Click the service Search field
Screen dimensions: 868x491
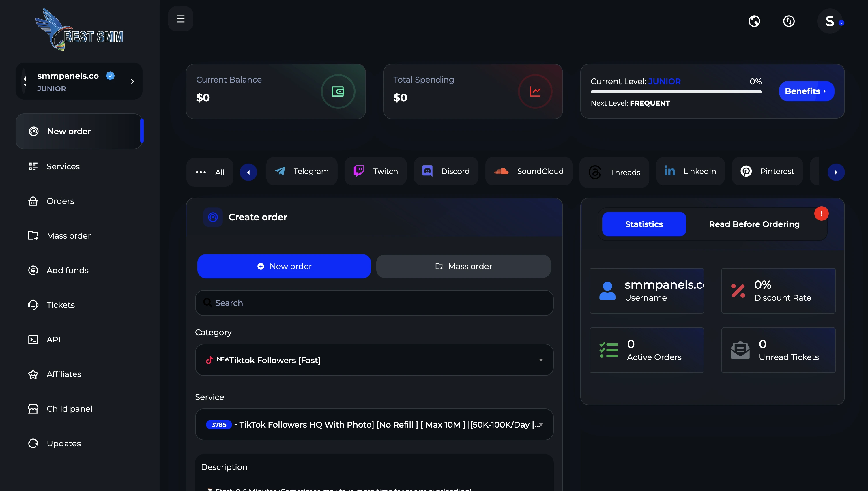tap(374, 303)
